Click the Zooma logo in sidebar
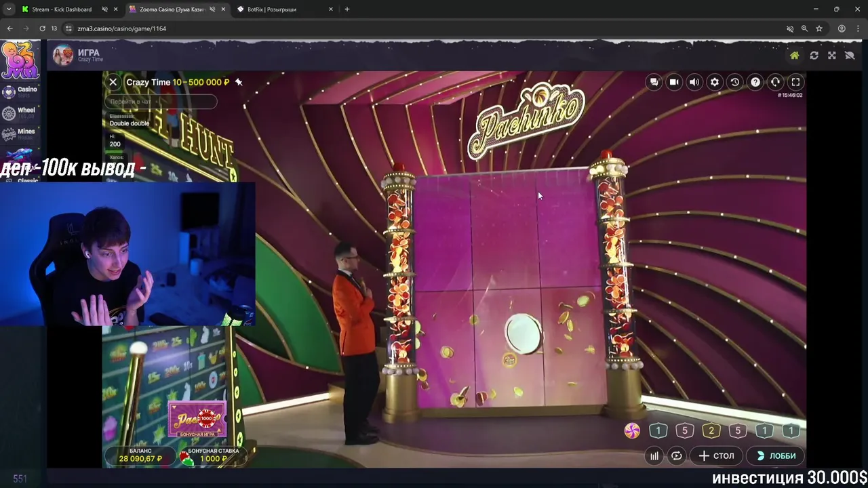868x488 pixels. click(20, 61)
